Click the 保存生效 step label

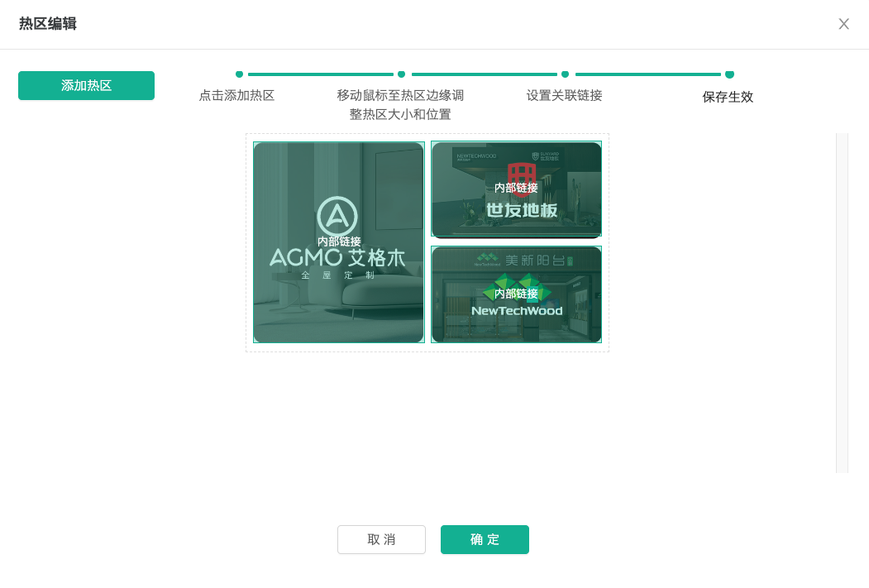[x=728, y=97]
